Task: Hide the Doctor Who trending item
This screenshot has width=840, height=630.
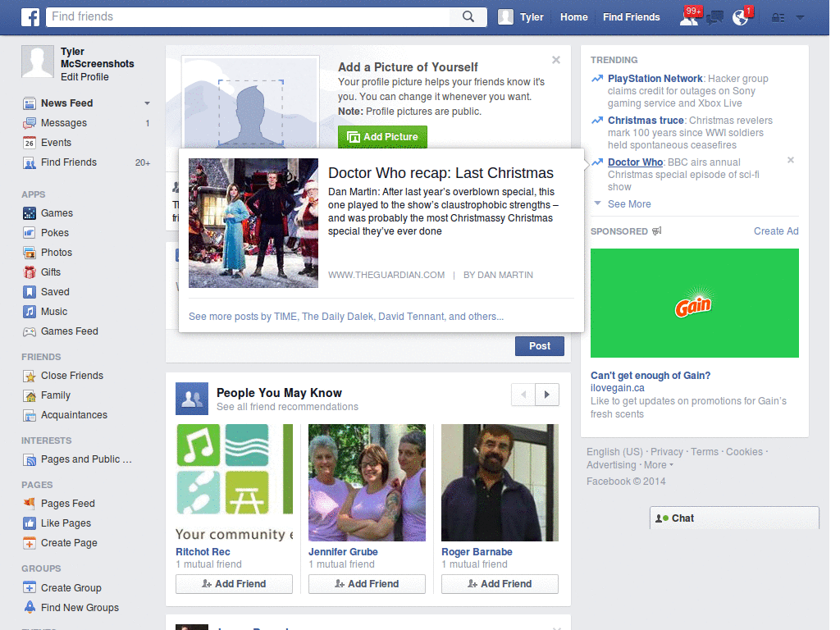Action: [791, 160]
